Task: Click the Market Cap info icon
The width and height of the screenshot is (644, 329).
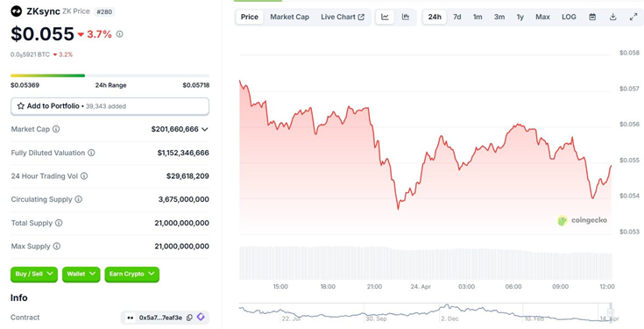Action: (56, 129)
